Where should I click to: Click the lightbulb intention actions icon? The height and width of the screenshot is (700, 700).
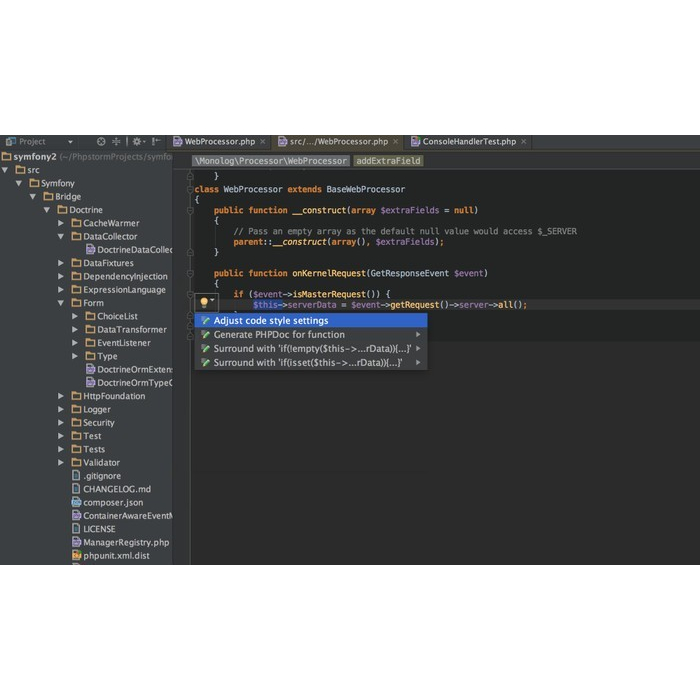point(204,302)
